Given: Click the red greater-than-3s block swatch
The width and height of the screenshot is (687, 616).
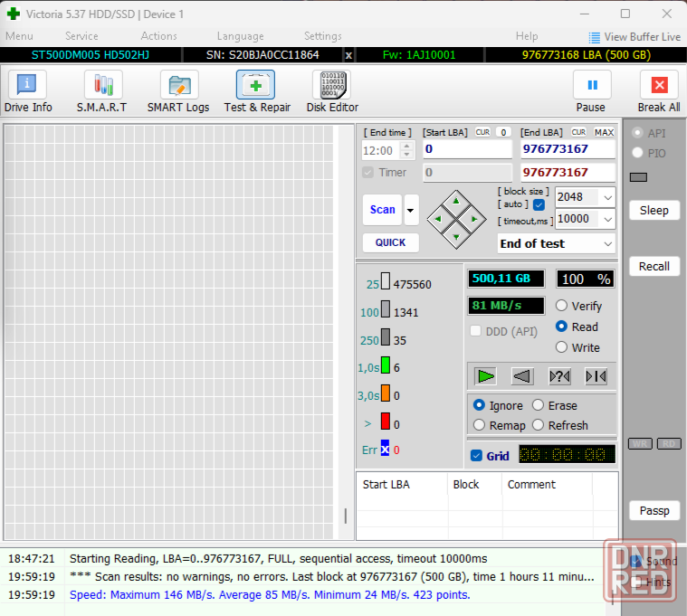Looking at the screenshot, I should coord(385,422).
